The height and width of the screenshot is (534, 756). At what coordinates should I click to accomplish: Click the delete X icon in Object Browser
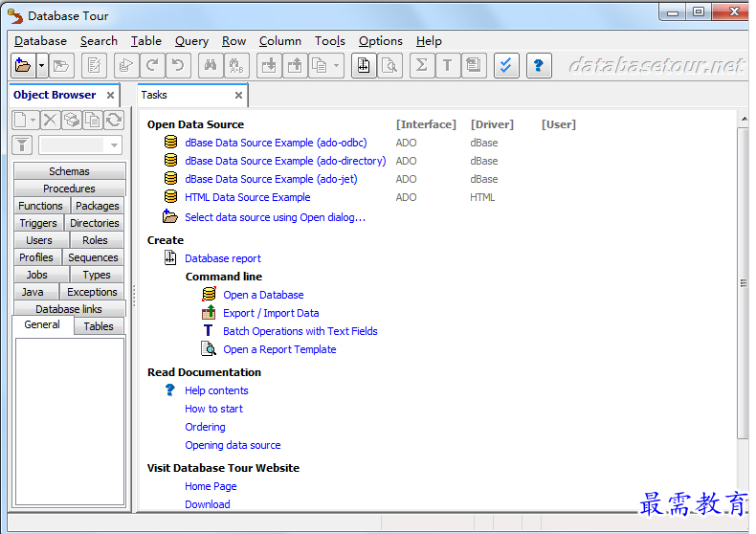tap(50, 120)
